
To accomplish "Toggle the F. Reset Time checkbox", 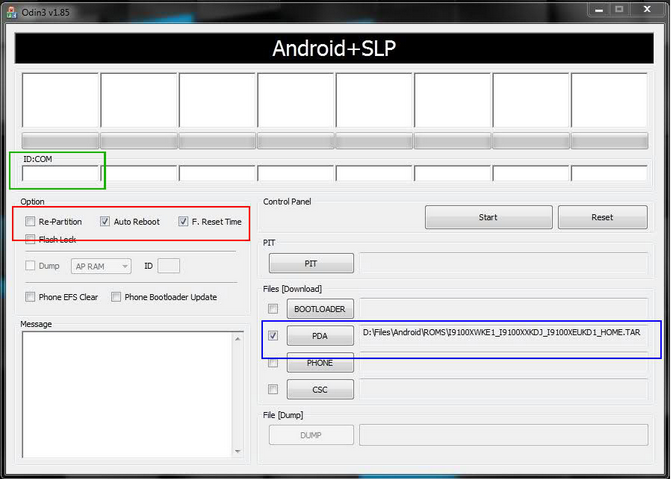I will coord(183,221).
